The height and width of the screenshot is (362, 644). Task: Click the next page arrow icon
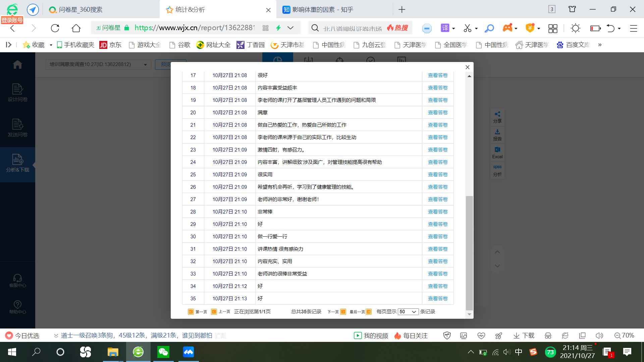[343, 312]
